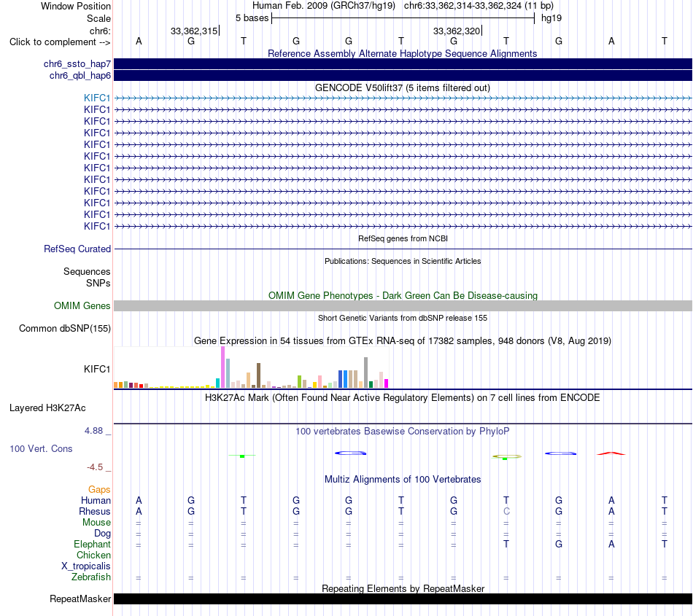
Task: Click the chr6_ssto_hap7 track label
Action: (77, 64)
